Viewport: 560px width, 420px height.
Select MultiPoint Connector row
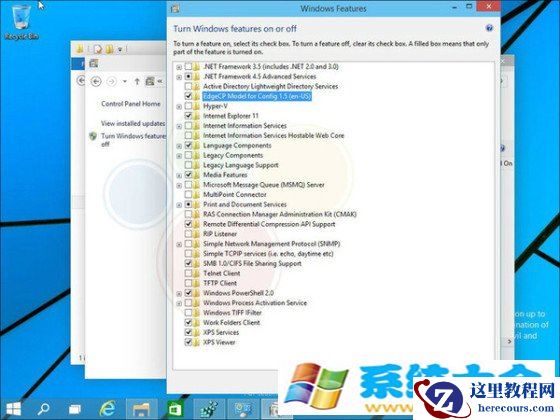coord(235,195)
